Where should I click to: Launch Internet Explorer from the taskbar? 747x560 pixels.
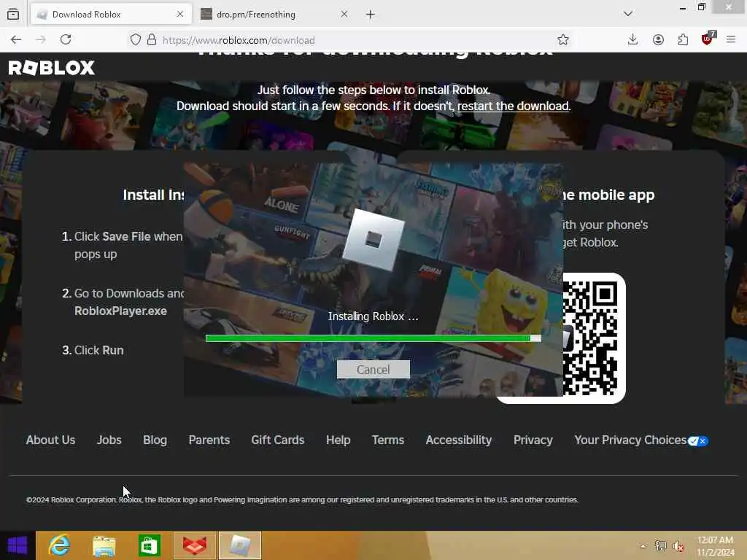60,545
